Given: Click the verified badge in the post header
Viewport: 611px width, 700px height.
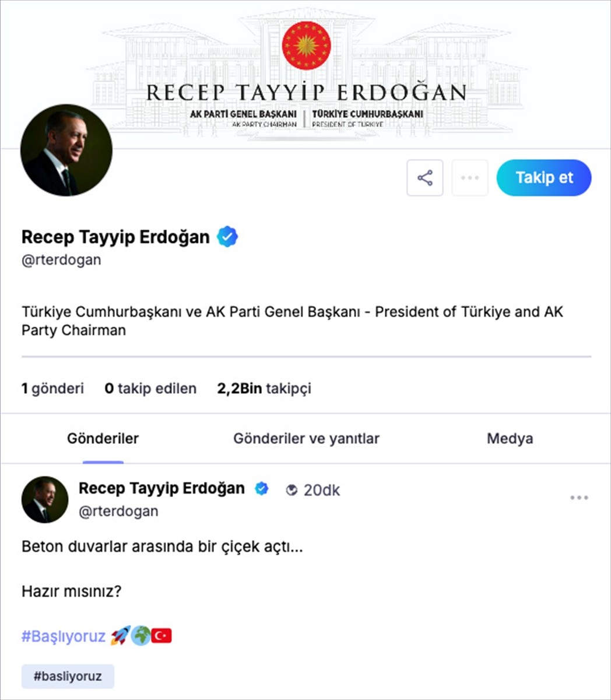Looking at the screenshot, I should (262, 489).
